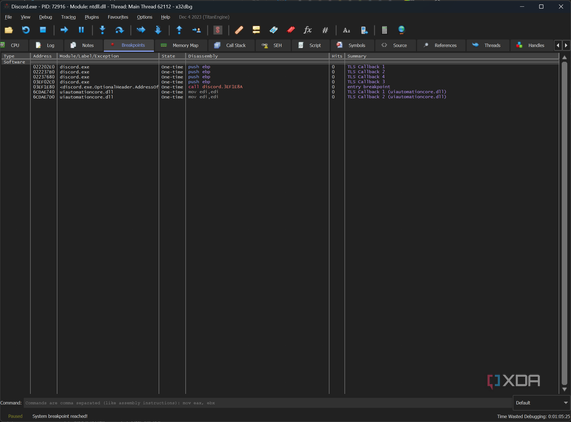Image resolution: width=571 pixels, height=422 pixels.
Task: Switch to the Source tab
Action: point(395,45)
